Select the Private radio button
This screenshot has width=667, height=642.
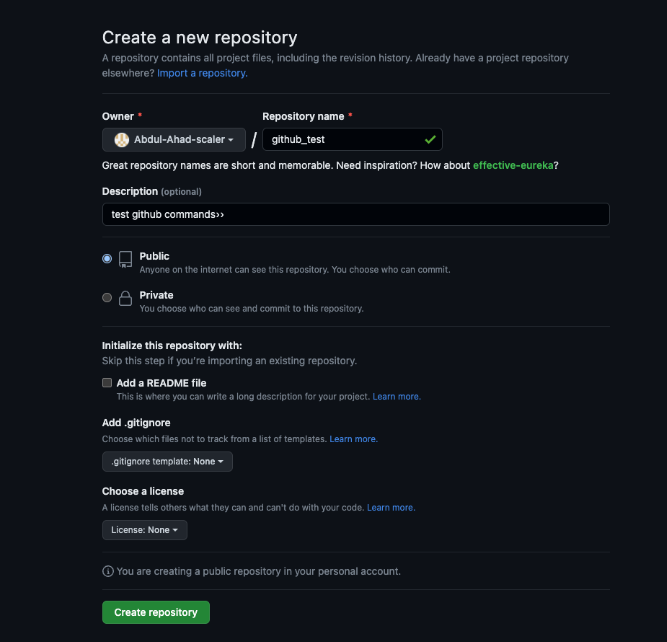[x=107, y=297]
